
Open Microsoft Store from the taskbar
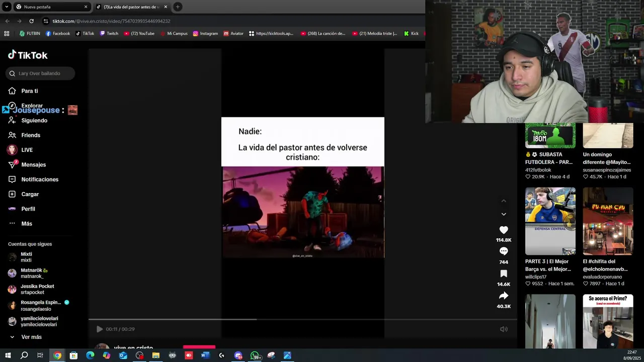click(x=73, y=355)
